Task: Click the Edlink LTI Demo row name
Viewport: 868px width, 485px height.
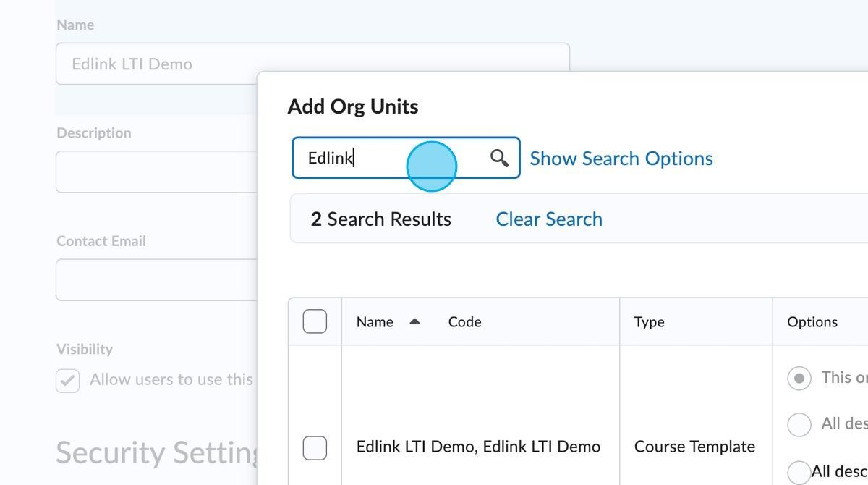Action: point(478,447)
